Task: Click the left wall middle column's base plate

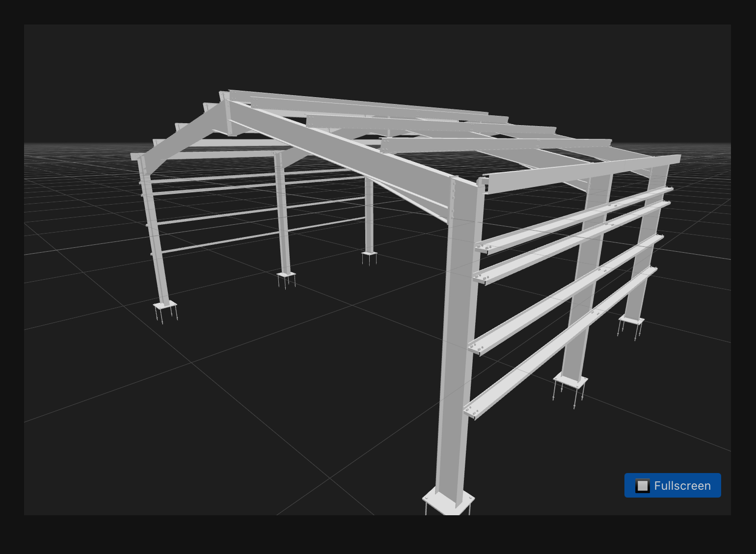Action: (286, 274)
